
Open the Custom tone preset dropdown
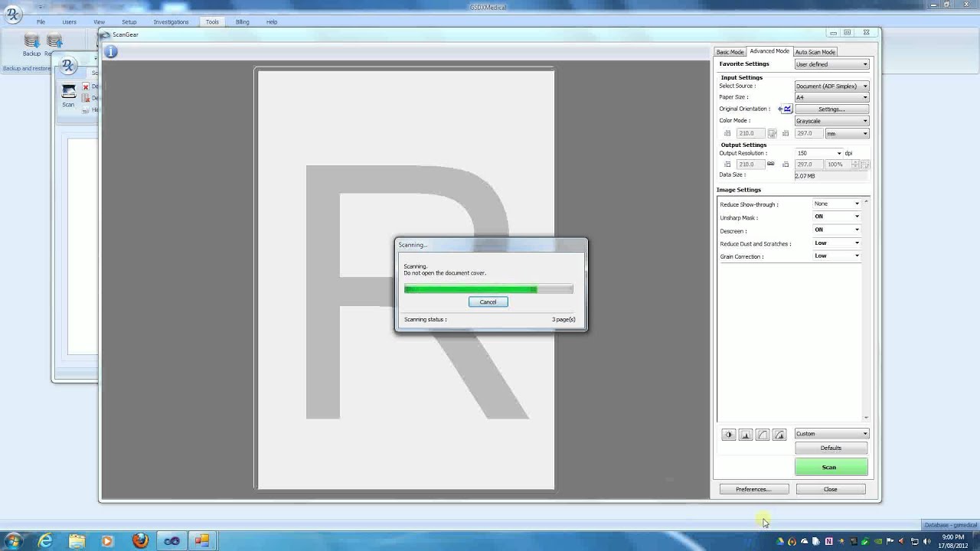[x=831, y=434]
